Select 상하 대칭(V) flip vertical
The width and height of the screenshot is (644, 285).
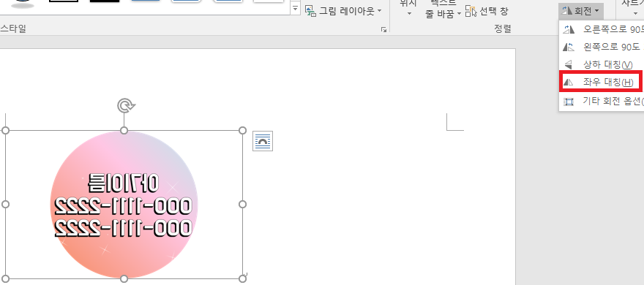click(x=602, y=65)
